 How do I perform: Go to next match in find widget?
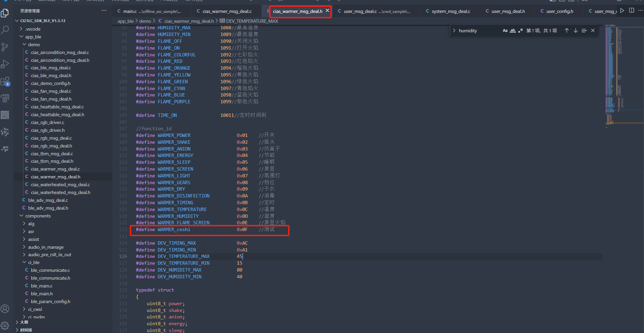576,31
